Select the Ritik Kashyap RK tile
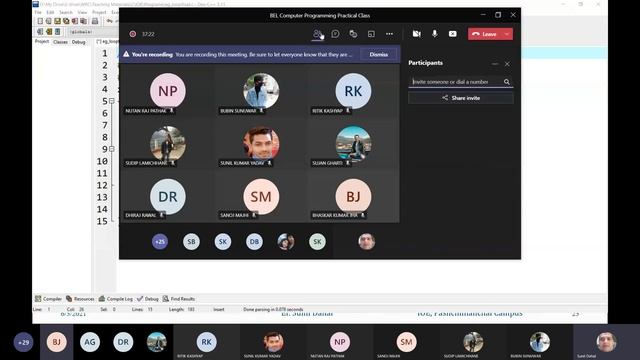The image size is (640, 360). tap(353, 91)
